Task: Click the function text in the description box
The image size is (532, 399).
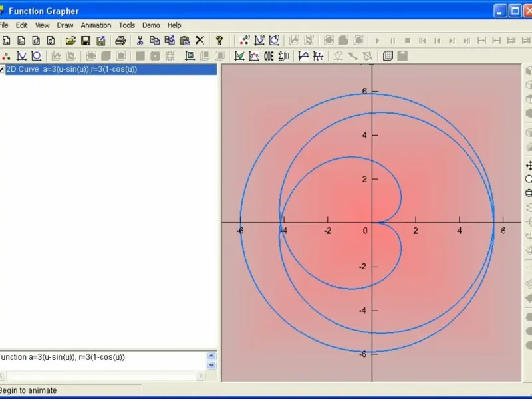Action: point(63,357)
